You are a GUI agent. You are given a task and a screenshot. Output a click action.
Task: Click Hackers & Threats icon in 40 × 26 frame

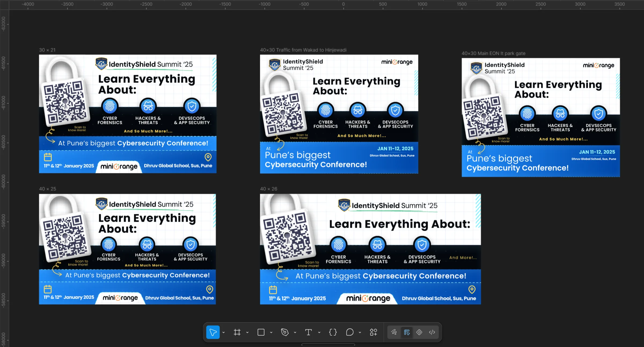pos(377,245)
